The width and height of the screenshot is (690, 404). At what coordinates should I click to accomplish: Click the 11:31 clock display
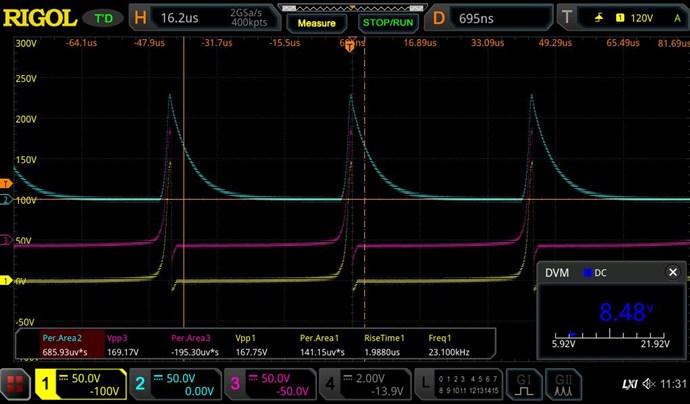pyautogui.click(x=673, y=384)
